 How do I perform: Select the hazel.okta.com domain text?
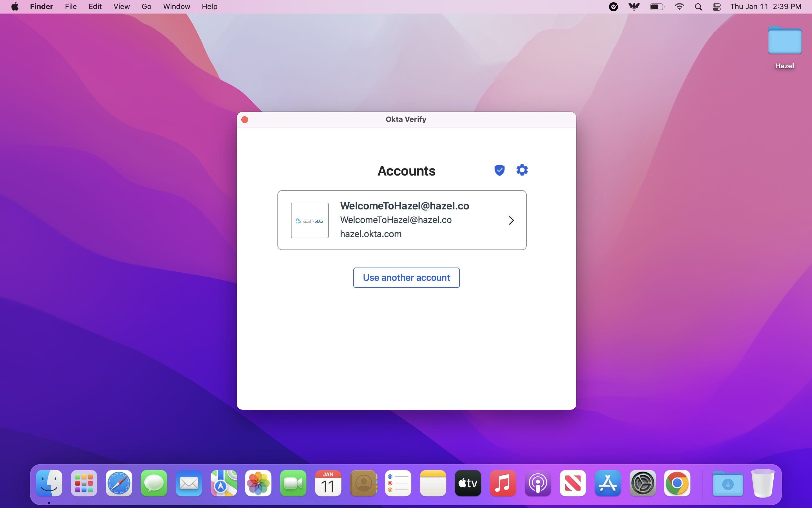371,234
